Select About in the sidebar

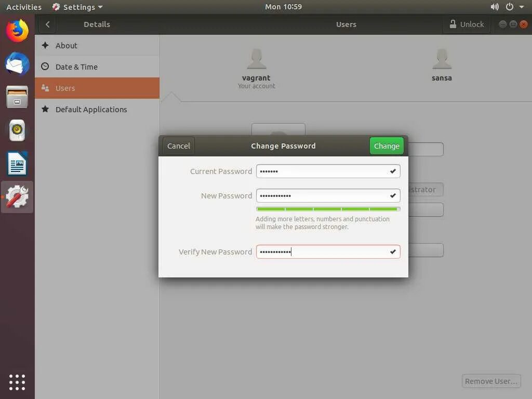point(97,46)
